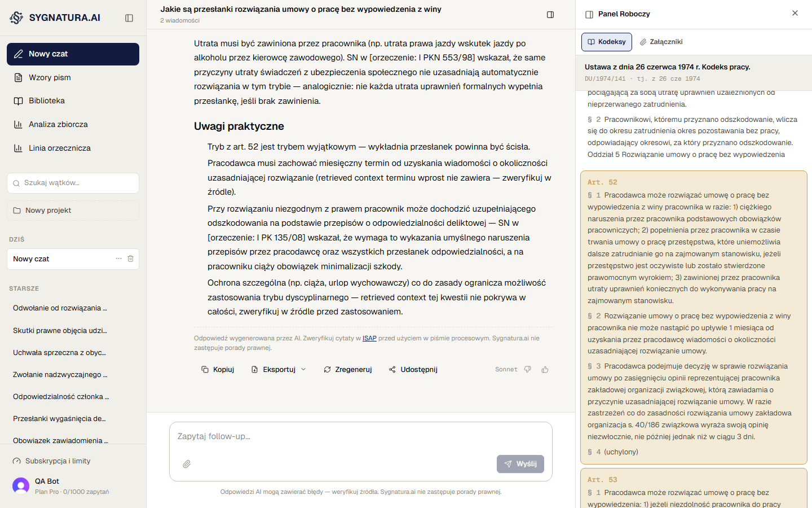Click the Art. 52 heading in the code panel
This screenshot has height=508, width=812.
pos(602,182)
